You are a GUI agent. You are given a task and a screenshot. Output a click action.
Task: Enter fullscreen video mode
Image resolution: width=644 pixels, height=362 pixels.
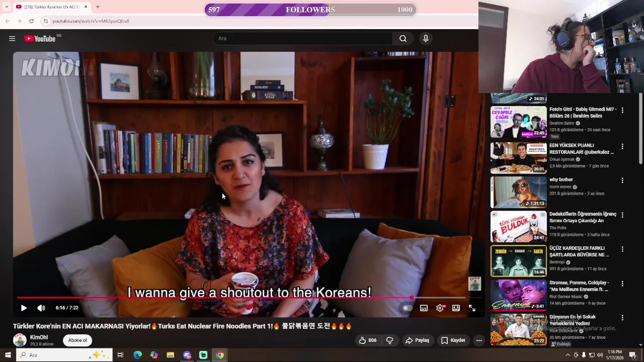pyautogui.click(x=472, y=308)
